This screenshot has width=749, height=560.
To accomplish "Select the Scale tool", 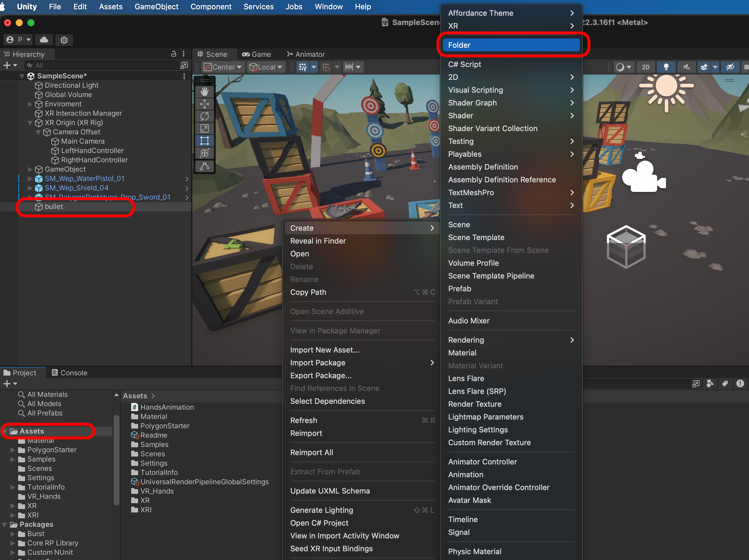I will (205, 128).
